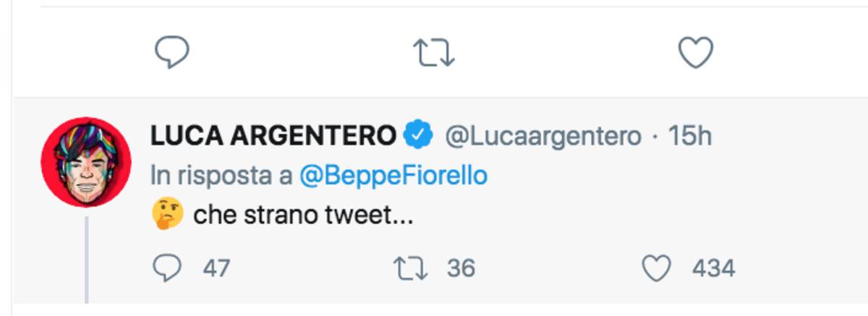Visit the @Lucaargentero handle link
The width and height of the screenshot is (868, 316).
coord(542,135)
